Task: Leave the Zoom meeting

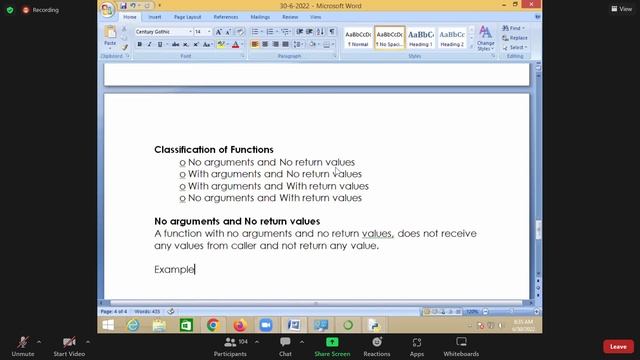Action: coord(618,347)
